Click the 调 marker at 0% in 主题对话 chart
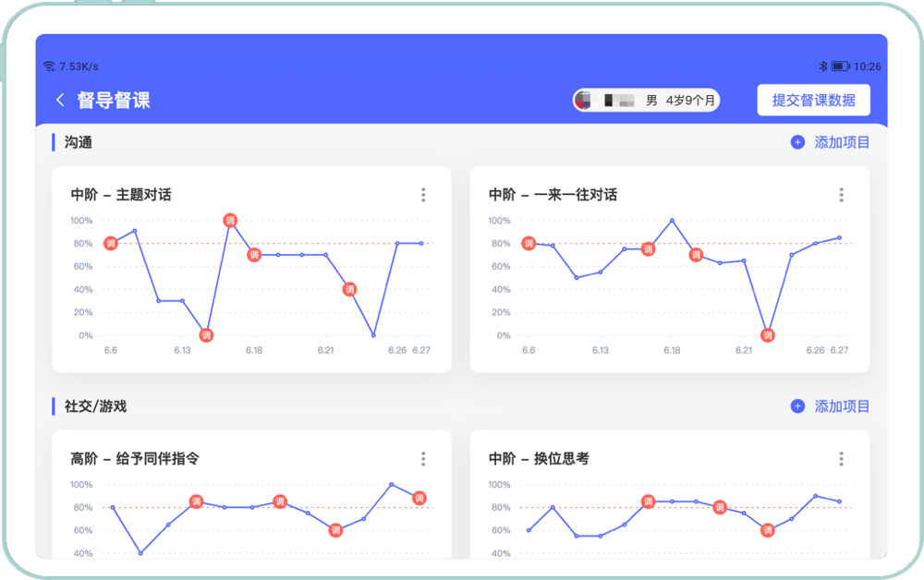Image resolution: width=924 pixels, height=580 pixels. (x=206, y=335)
